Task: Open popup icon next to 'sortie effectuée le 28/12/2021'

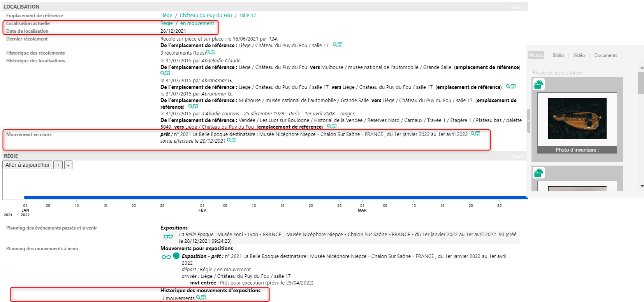Action: (234, 140)
